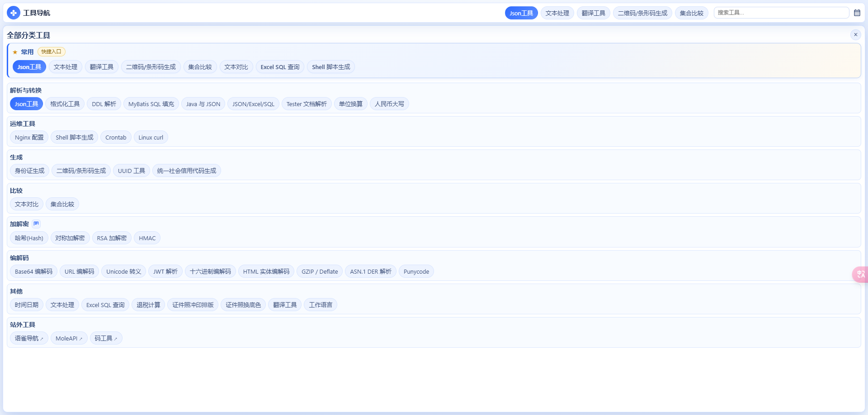868x415 pixels.
Task: Switch to Json工具 tab in top bar
Action: pyautogui.click(x=521, y=13)
